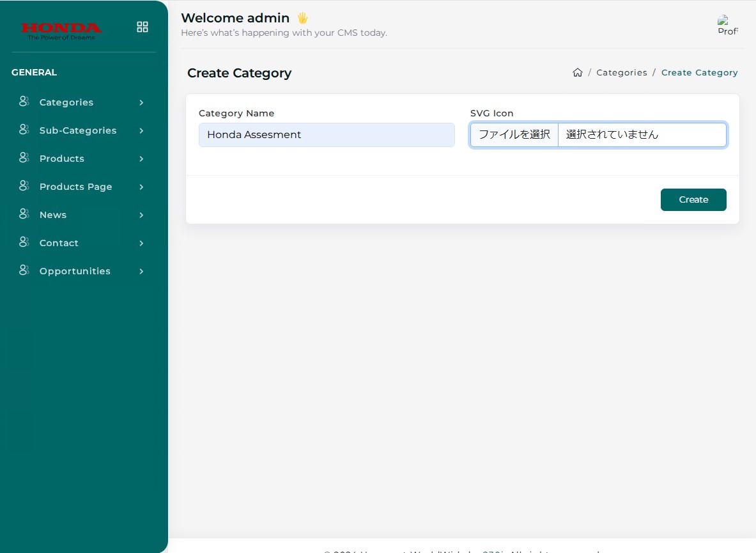Click the Sub-Categories sidebar icon

(24, 130)
